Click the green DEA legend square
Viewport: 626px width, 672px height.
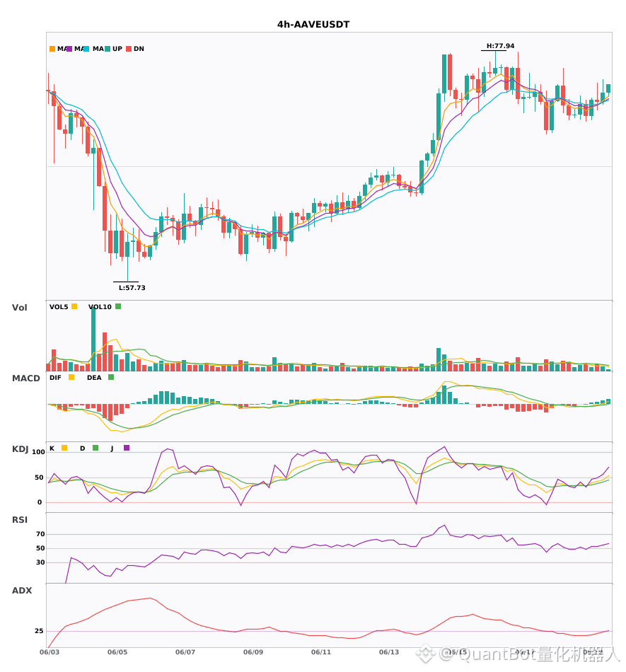point(111,377)
